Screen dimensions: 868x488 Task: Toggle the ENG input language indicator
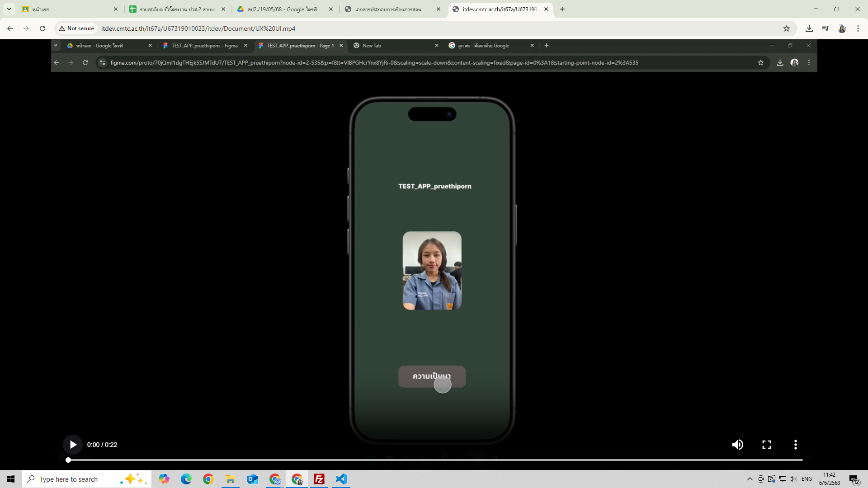[x=807, y=479]
